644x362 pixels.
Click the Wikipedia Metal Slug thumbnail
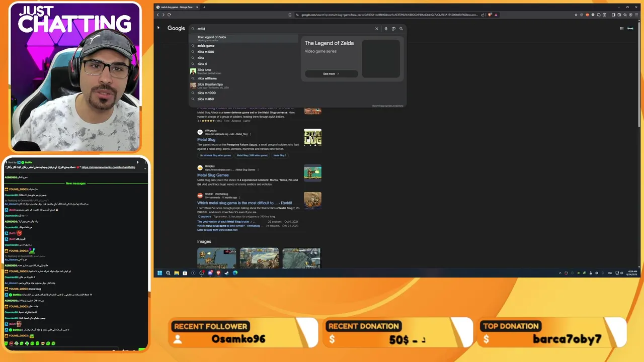point(312,137)
